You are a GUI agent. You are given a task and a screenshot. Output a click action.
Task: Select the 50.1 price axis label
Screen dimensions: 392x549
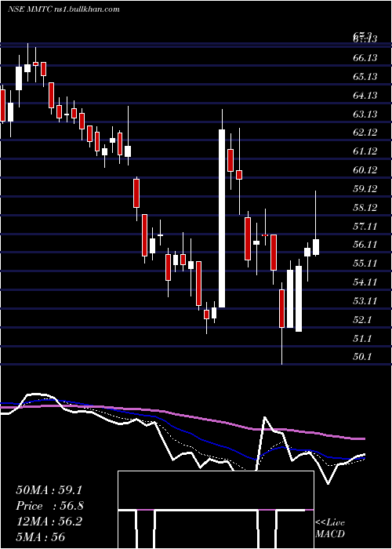[363, 357]
